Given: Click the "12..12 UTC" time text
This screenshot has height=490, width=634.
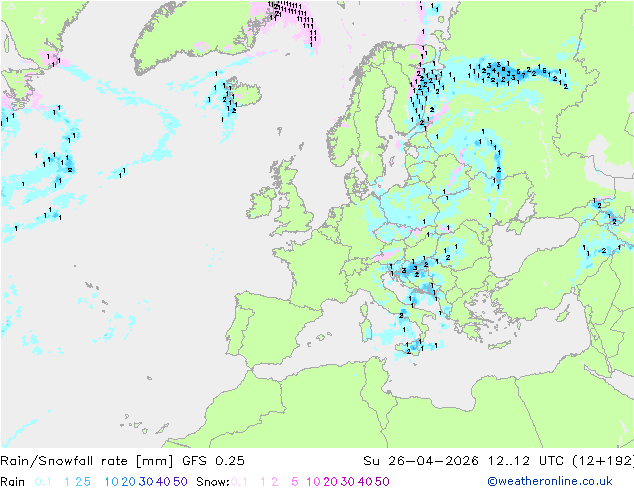Looking at the screenshot, I should click(x=525, y=461).
